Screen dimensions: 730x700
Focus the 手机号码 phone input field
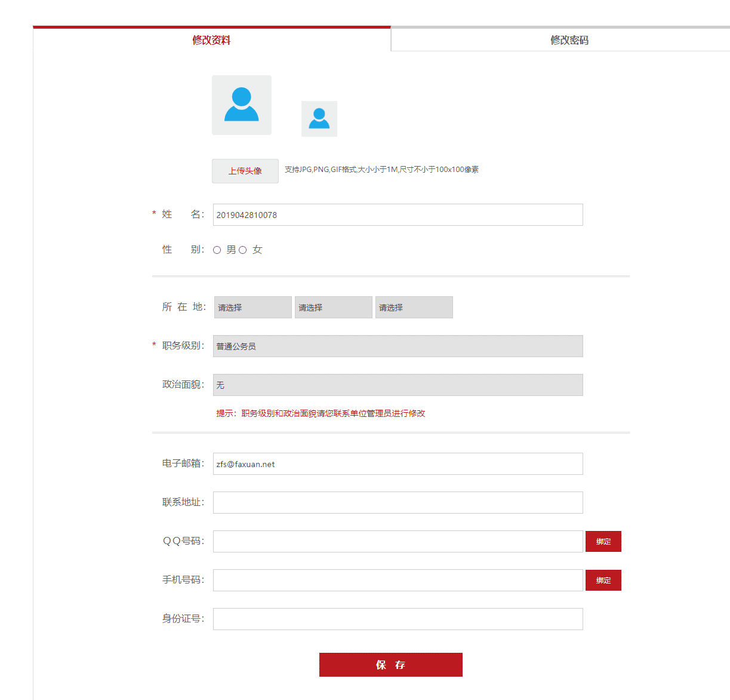[398, 581]
